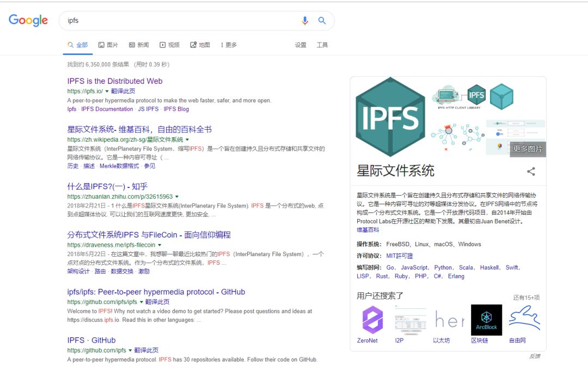Screen dimensions: 588x371
Task: Expand dropdown arrow beside github.com/ipfs/ipfs URL
Action: (142, 302)
